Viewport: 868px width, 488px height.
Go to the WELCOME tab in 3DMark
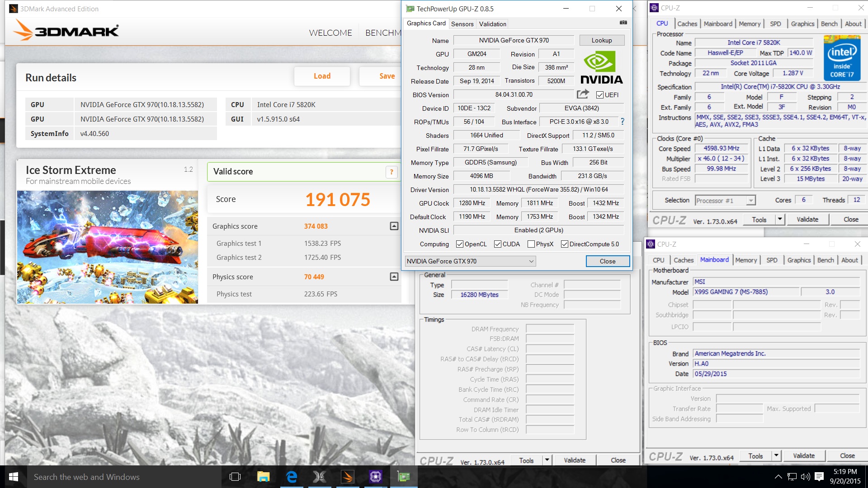(x=330, y=33)
